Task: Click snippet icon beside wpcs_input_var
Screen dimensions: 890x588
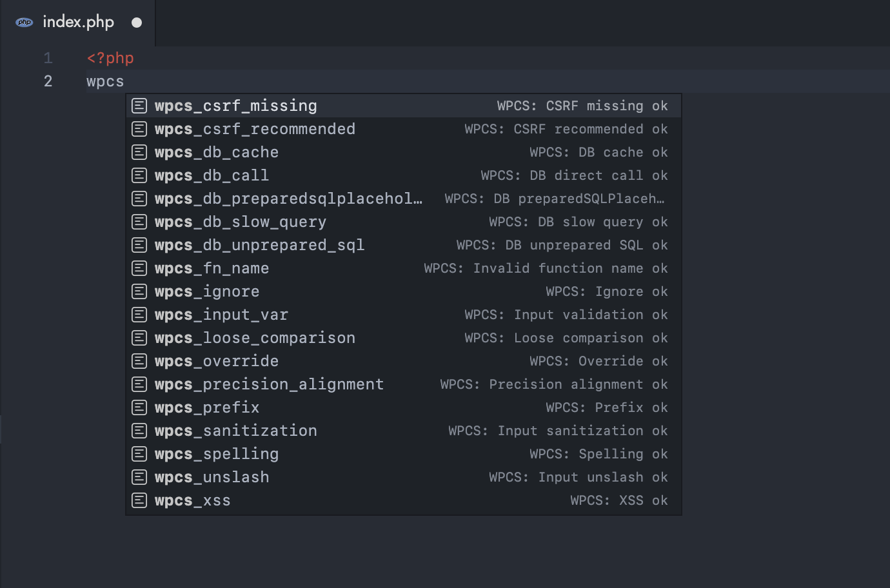Action: tap(139, 315)
